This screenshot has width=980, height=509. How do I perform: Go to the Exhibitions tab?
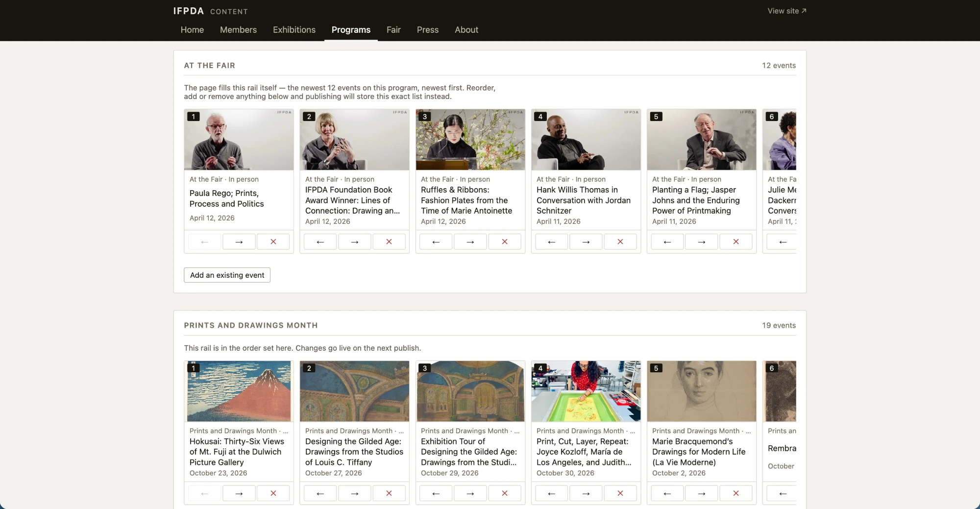294,30
